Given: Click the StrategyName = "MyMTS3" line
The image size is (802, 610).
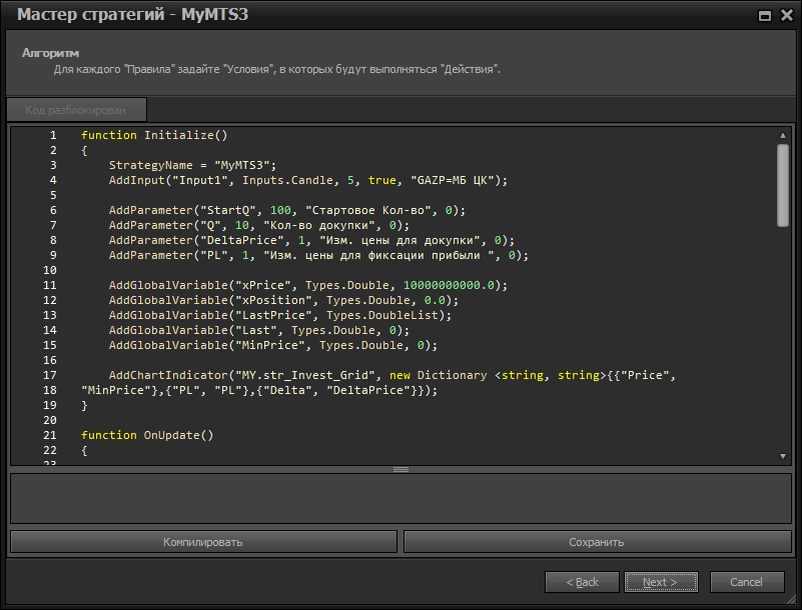Looking at the screenshot, I should pyautogui.click(x=192, y=165).
